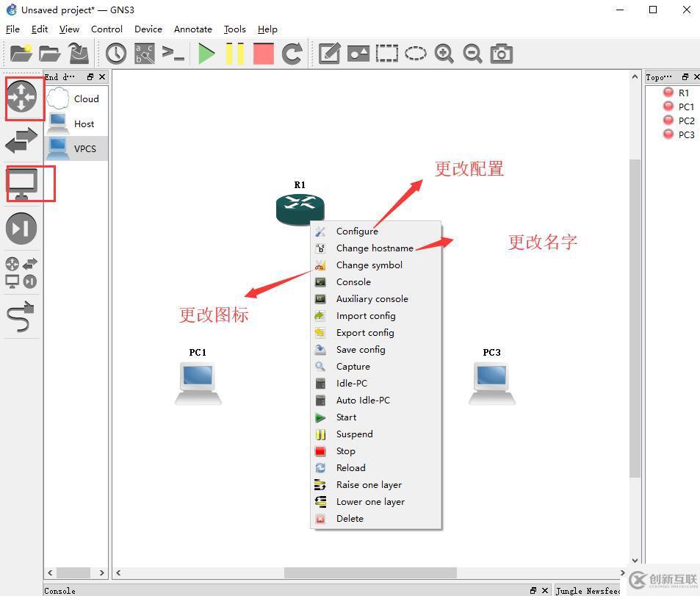Open the View menu
Screen dimensions: 700x596
(69, 29)
